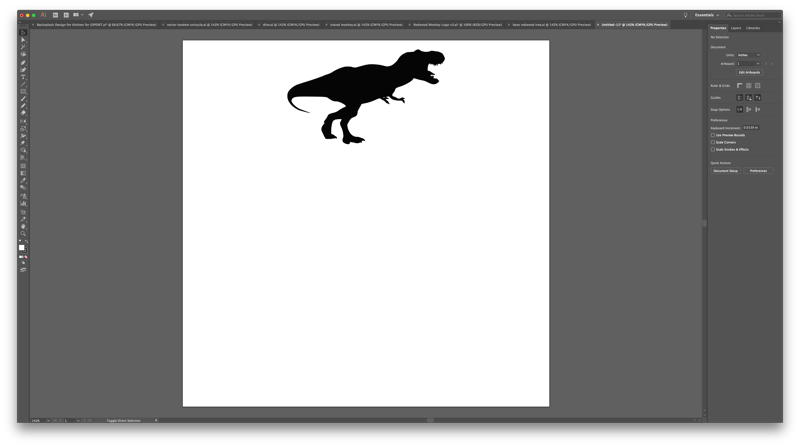
Task: Enable Scale Corners checkbox
Action: click(x=713, y=142)
